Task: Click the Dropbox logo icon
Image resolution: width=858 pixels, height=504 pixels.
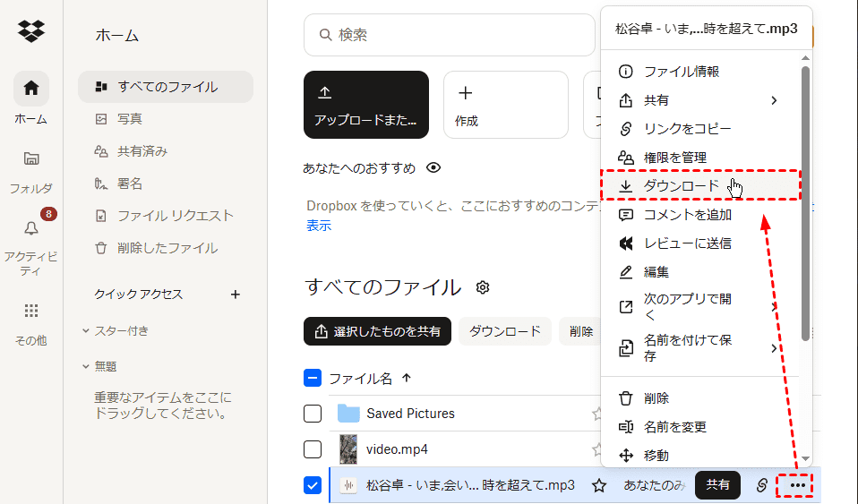Action: pos(31,31)
